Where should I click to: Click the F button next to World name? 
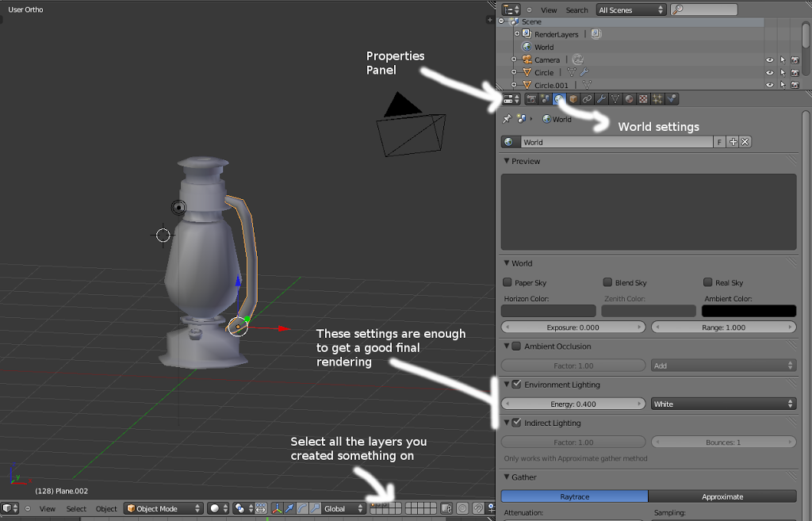click(x=719, y=142)
